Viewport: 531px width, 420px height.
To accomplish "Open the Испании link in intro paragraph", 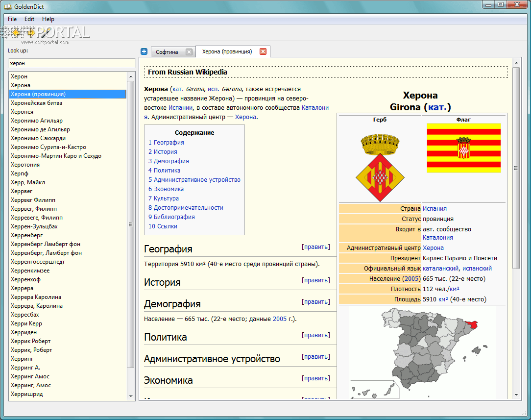I will coord(180,108).
